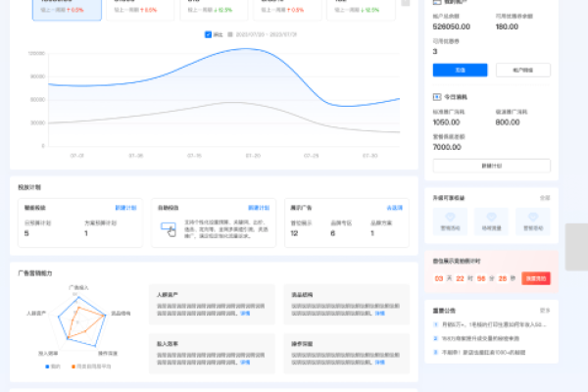The width and height of the screenshot is (588, 392).
Task: Toggle the blue compare checkbox above the chart
Action: [208, 34]
